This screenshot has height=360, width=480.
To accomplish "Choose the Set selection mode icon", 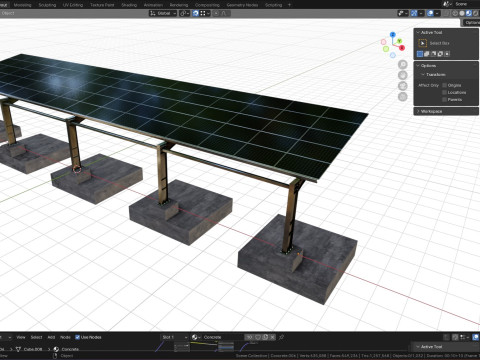I will (x=420, y=54).
